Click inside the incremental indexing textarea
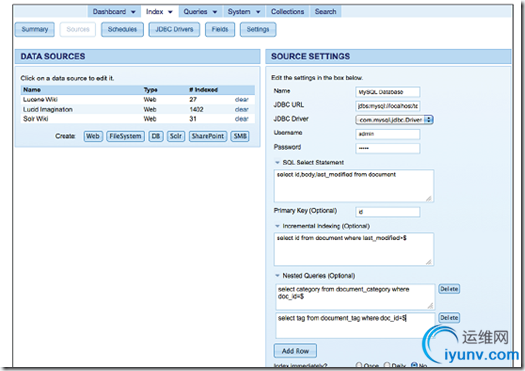525x371 pixels. pos(354,249)
